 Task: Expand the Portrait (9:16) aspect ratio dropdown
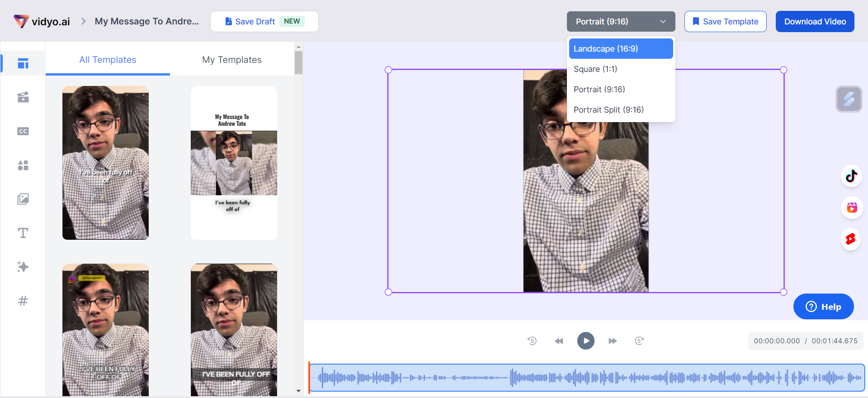(621, 22)
